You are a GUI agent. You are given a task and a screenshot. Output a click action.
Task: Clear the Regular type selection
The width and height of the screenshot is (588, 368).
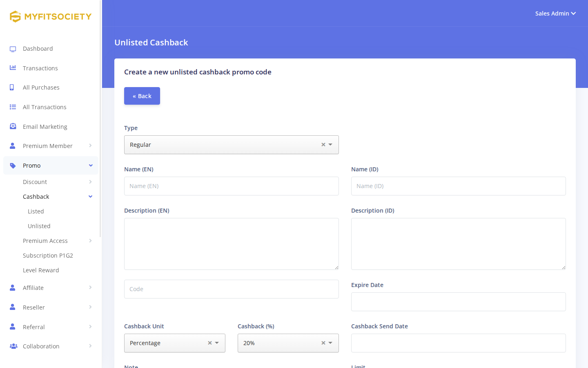click(323, 145)
